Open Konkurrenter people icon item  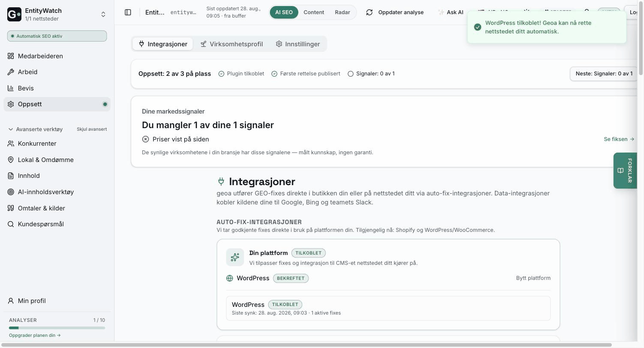[x=57, y=144]
